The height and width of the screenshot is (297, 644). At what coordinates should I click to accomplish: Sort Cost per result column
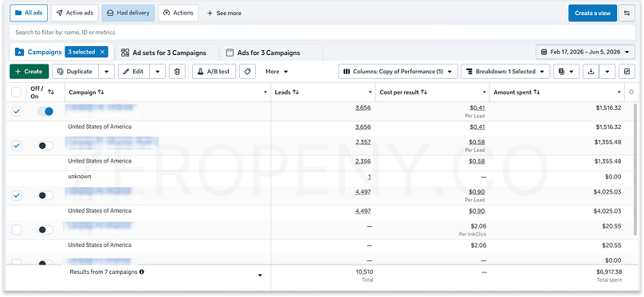point(424,92)
